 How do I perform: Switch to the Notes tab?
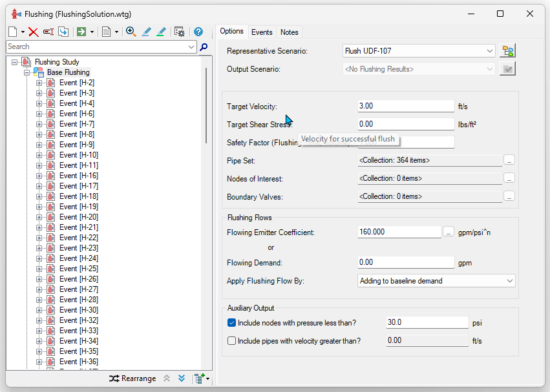[290, 32]
